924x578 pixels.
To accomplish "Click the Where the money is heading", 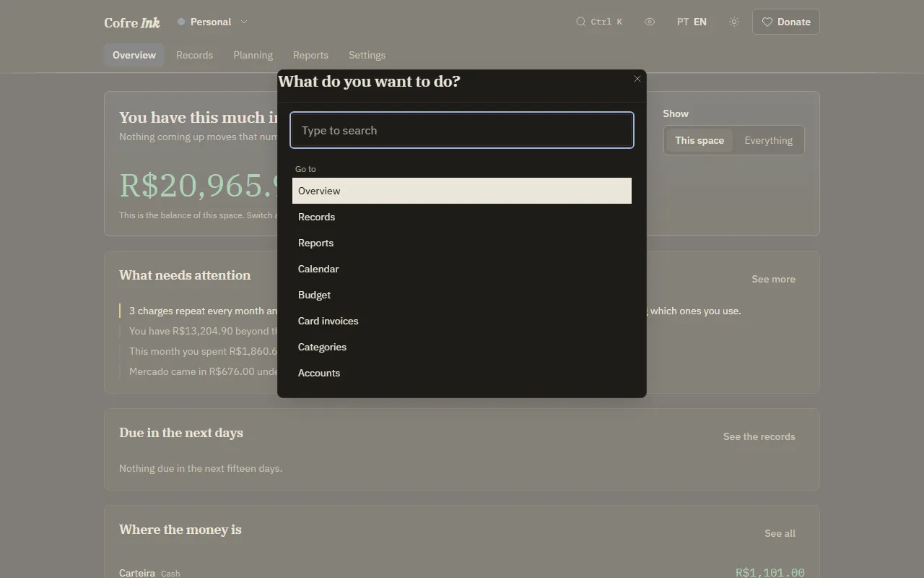I will tap(180, 530).
